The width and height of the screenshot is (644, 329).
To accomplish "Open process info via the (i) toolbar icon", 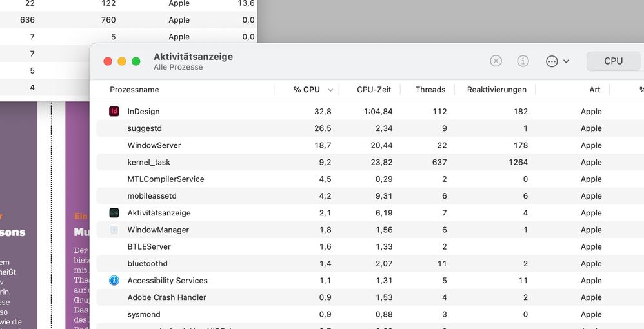I will tap(523, 61).
